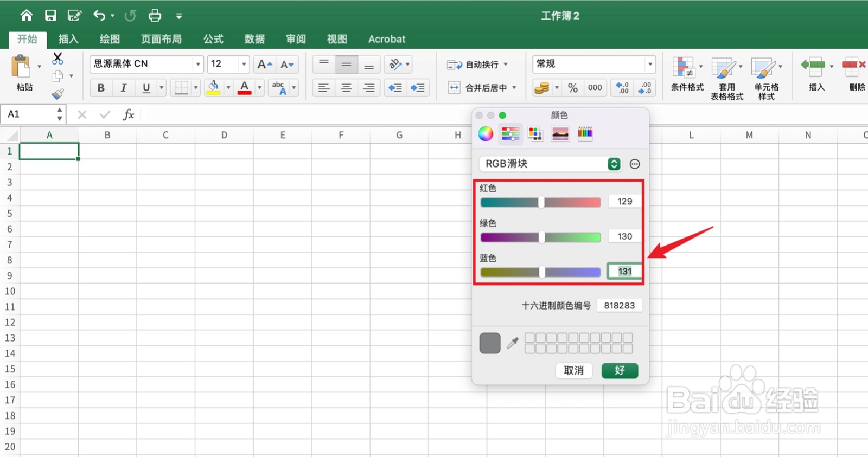The image size is (868, 457).
Task: Expand the font color dropdown arrow
Action: [259, 88]
